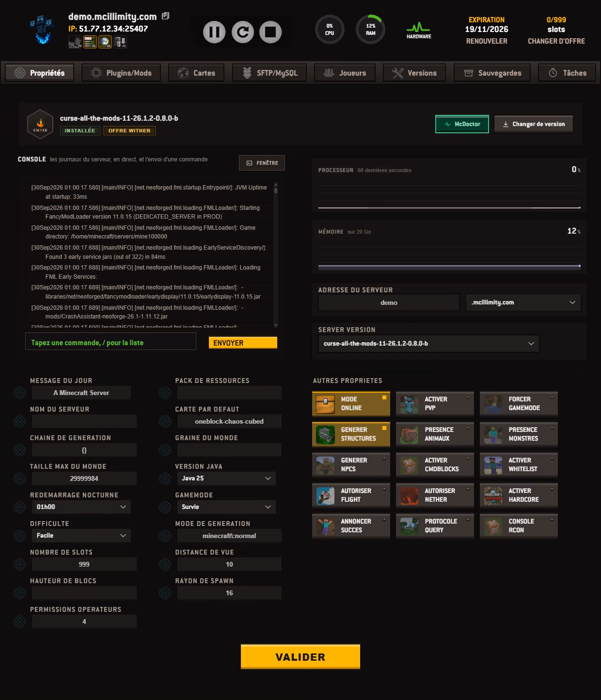Enable Autoriser Nether toggle
The height and width of the screenshot is (700, 601).
point(435,495)
